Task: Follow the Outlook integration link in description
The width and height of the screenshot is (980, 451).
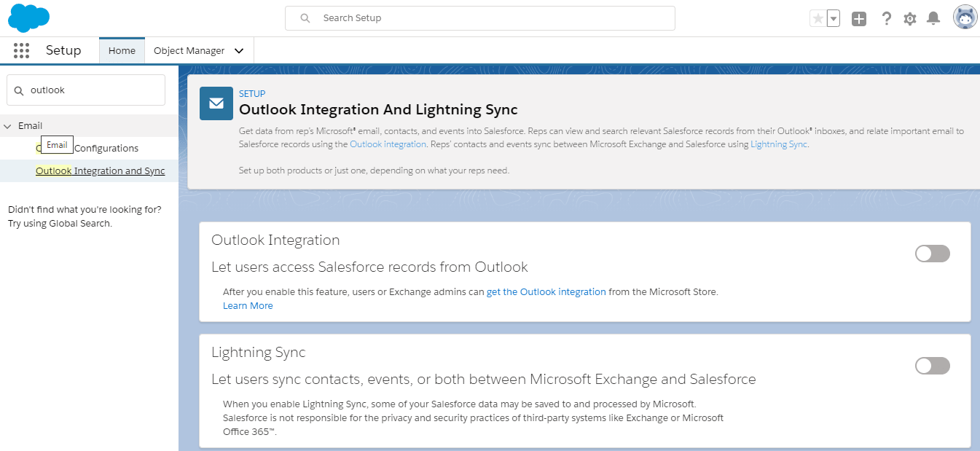Action: pyautogui.click(x=388, y=144)
